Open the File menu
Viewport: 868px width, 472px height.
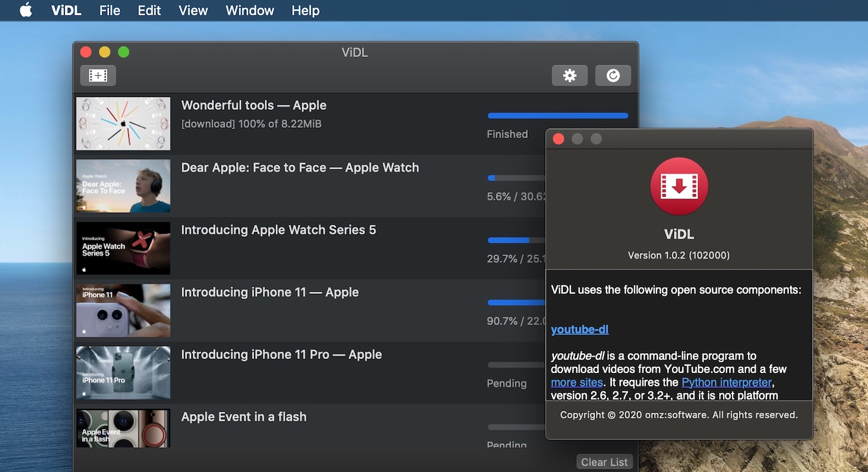[110, 10]
